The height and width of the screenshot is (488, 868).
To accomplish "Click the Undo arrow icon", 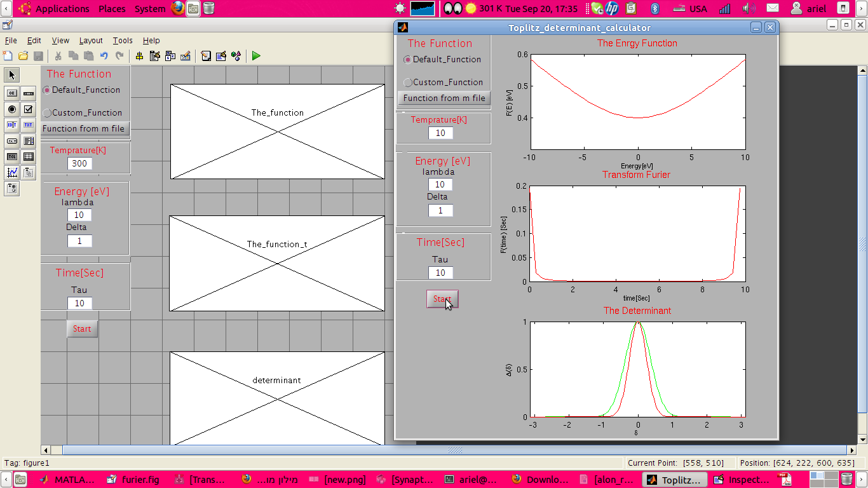I will point(104,56).
